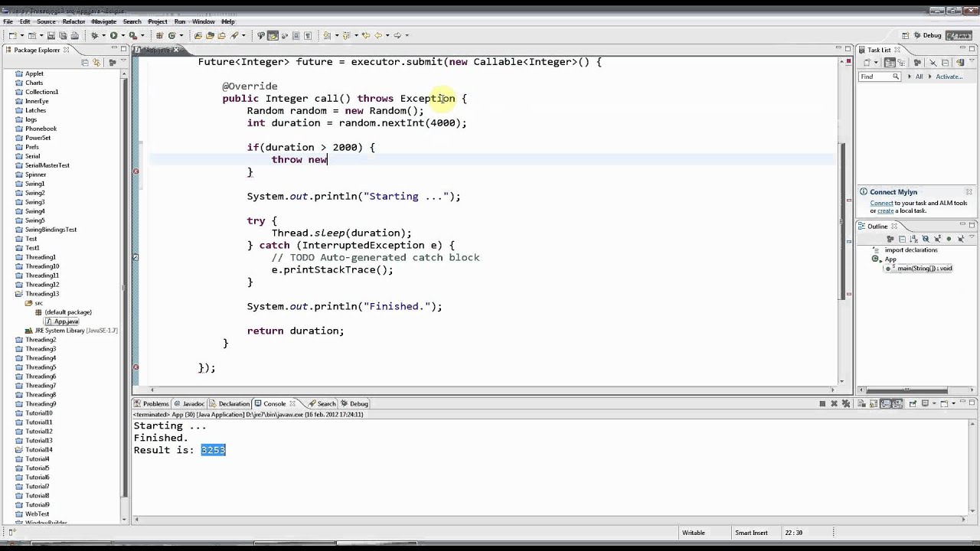This screenshot has width=980, height=551.
Task: Click the Last Edit Location arrow
Action: [365, 35]
